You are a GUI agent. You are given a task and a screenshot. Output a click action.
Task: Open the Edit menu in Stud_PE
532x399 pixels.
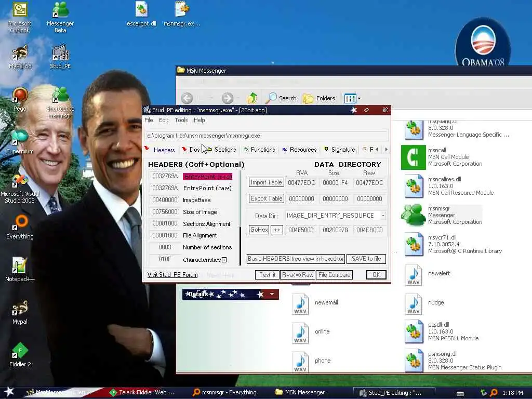coord(164,120)
